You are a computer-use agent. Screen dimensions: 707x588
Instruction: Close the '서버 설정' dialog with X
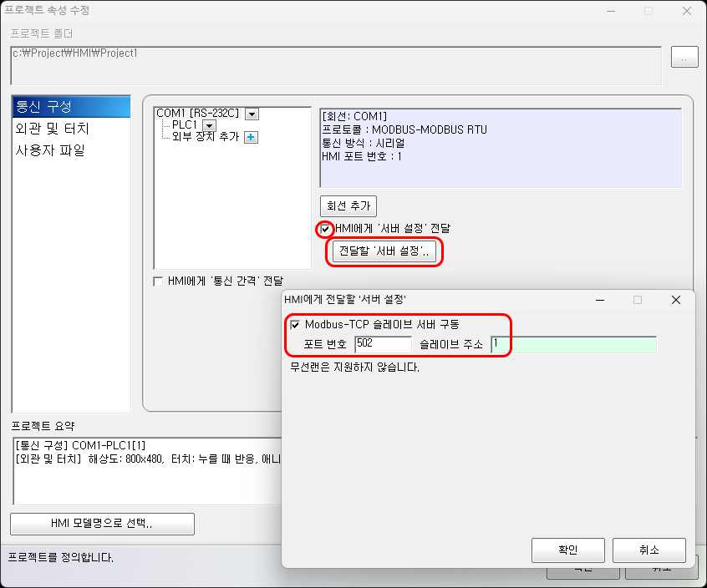[x=676, y=300]
